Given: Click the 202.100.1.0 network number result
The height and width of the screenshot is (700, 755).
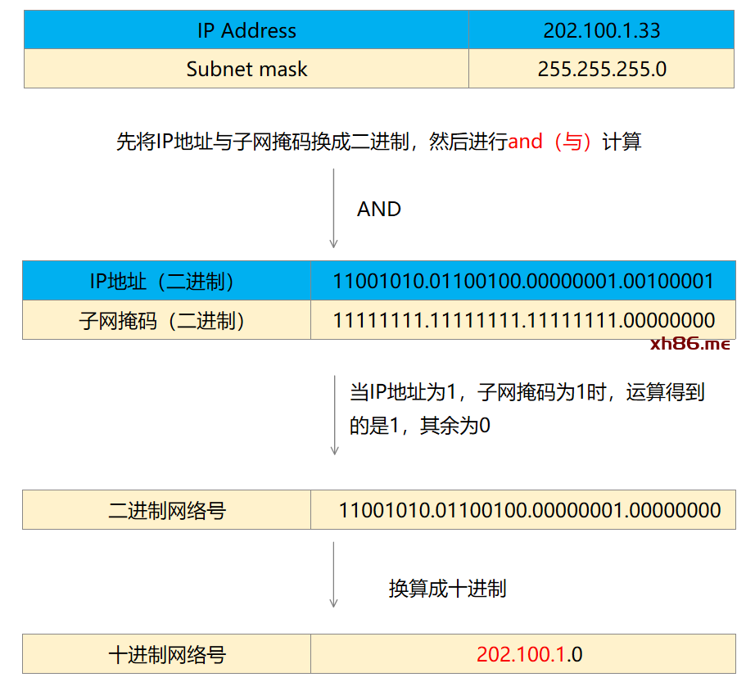Looking at the screenshot, I should pyautogui.click(x=529, y=654).
